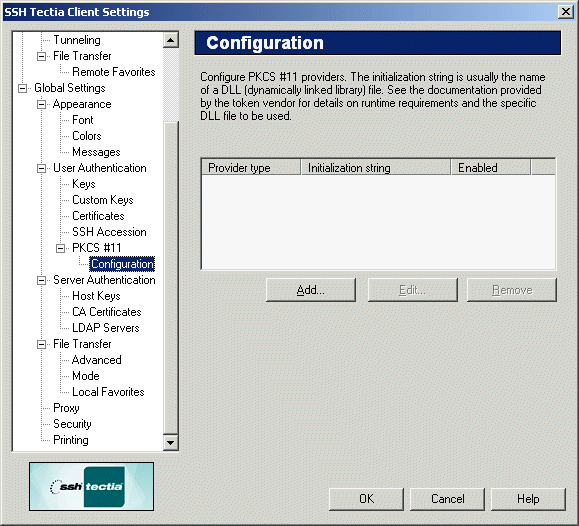Collapse the User Authentication node
This screenshot has width=579, height=526.
click(x=42, y=168)
